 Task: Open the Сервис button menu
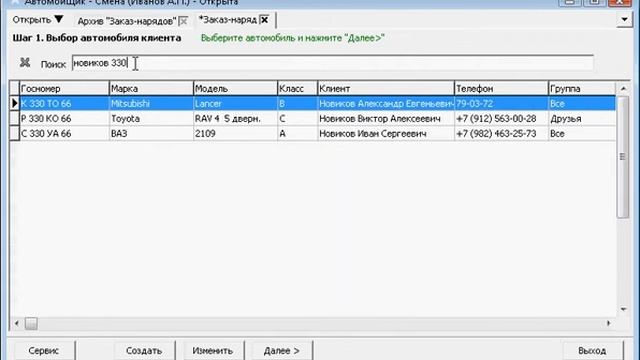point(44,351)
